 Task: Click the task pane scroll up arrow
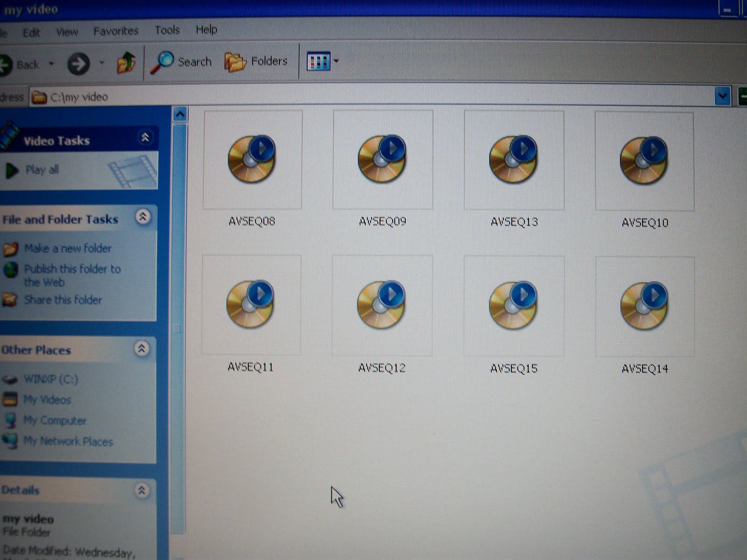click(x=180, y=114)
